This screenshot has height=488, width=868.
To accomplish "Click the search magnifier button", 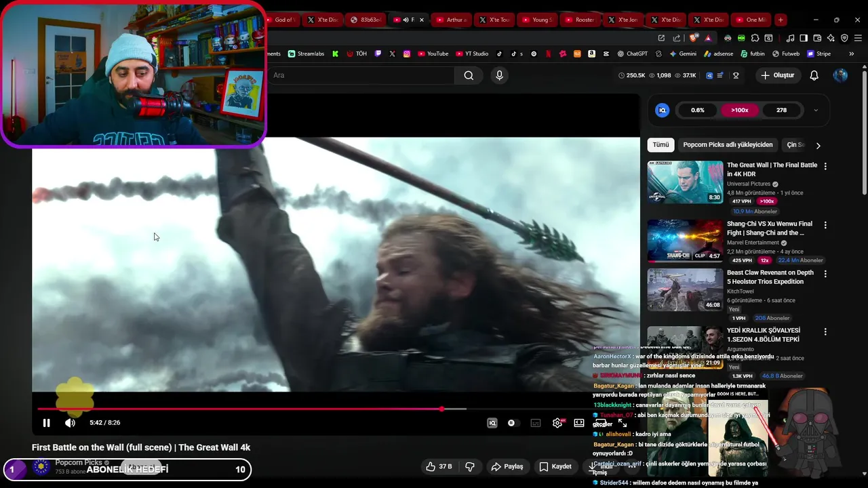I will (x=469, y=75).
